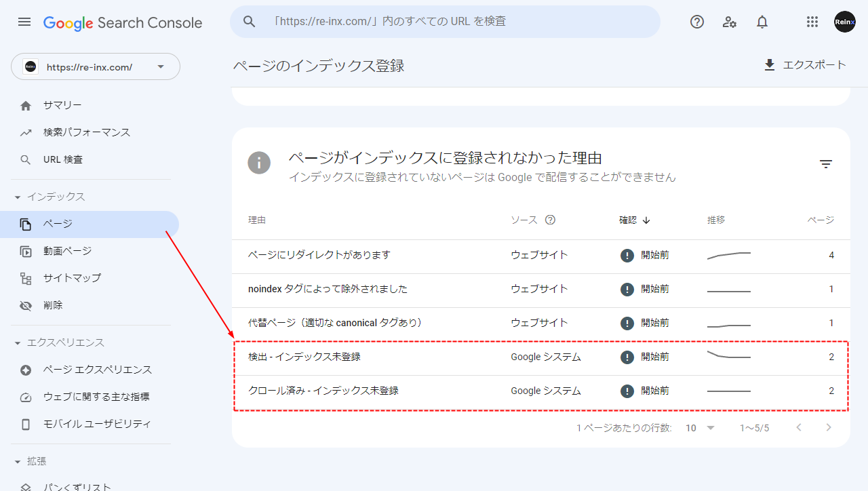Click the export download icon

point(770,65)
